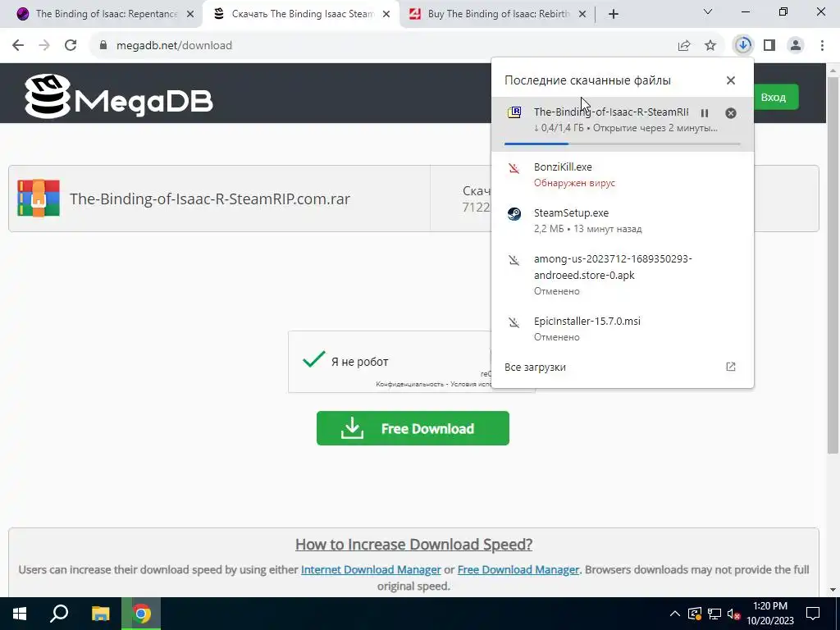The image size is (840, 630).
Task: Open the Windows Start menu
Action: 20,614
